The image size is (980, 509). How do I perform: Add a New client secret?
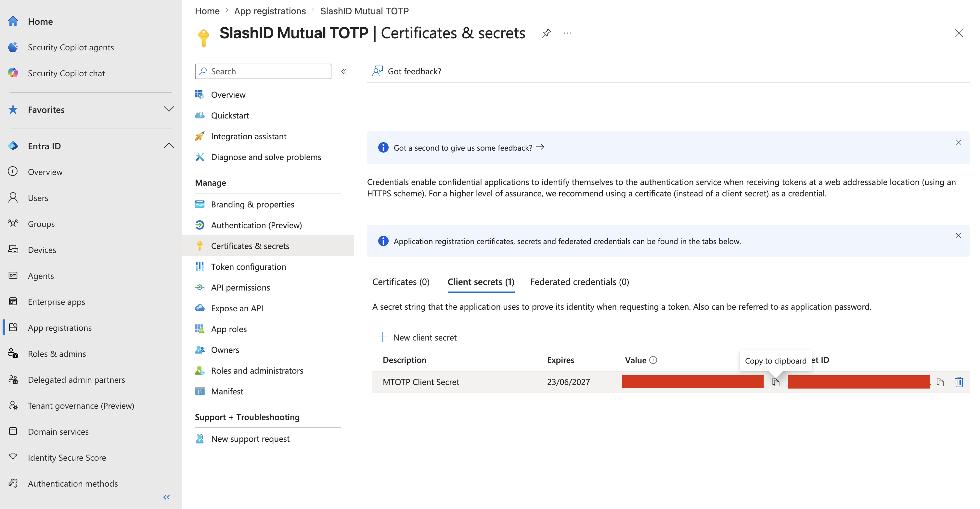pos(417,337)
